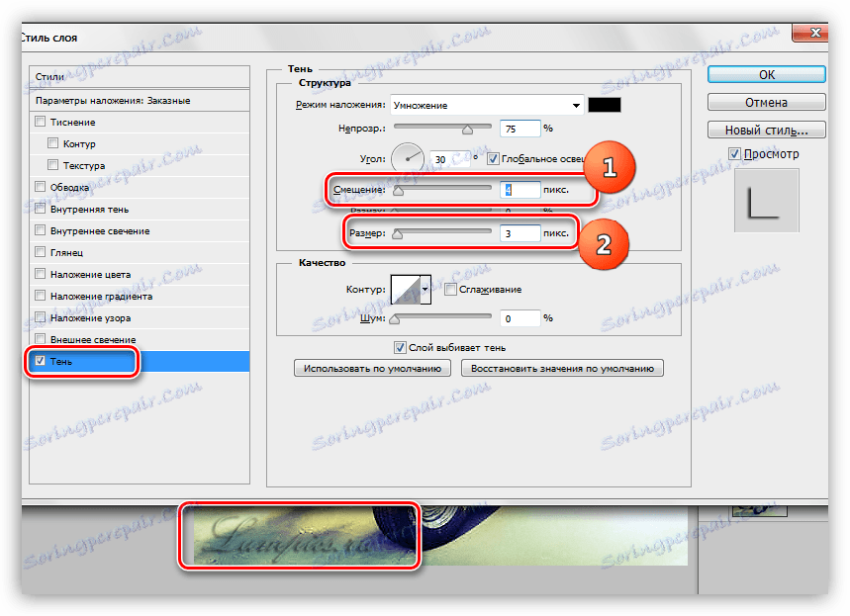
Task: Click the Размер size slider
Action: click(441, 233)
